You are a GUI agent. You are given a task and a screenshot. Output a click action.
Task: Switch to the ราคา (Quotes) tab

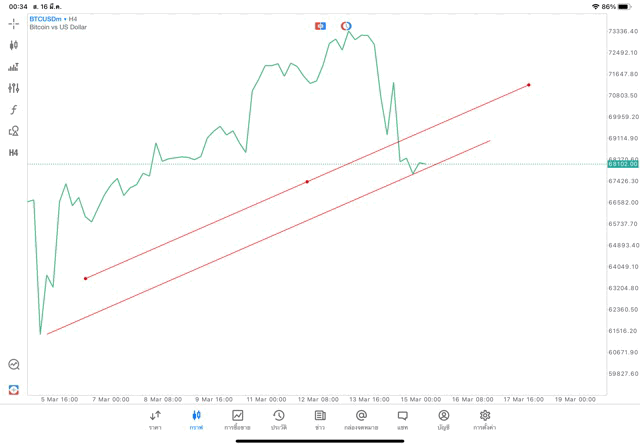(155, 420)
